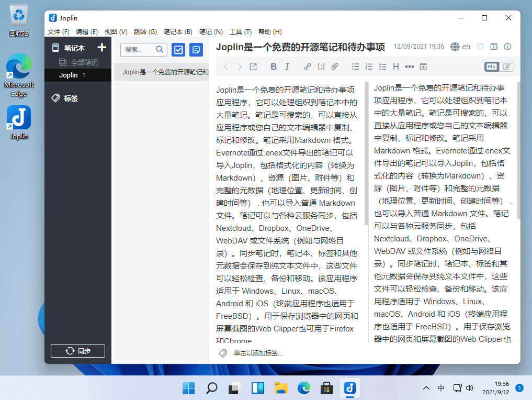Open Task View on taskbar
Image resolution: width=532 pixels, height=400 pixels.
click(234, 388)
